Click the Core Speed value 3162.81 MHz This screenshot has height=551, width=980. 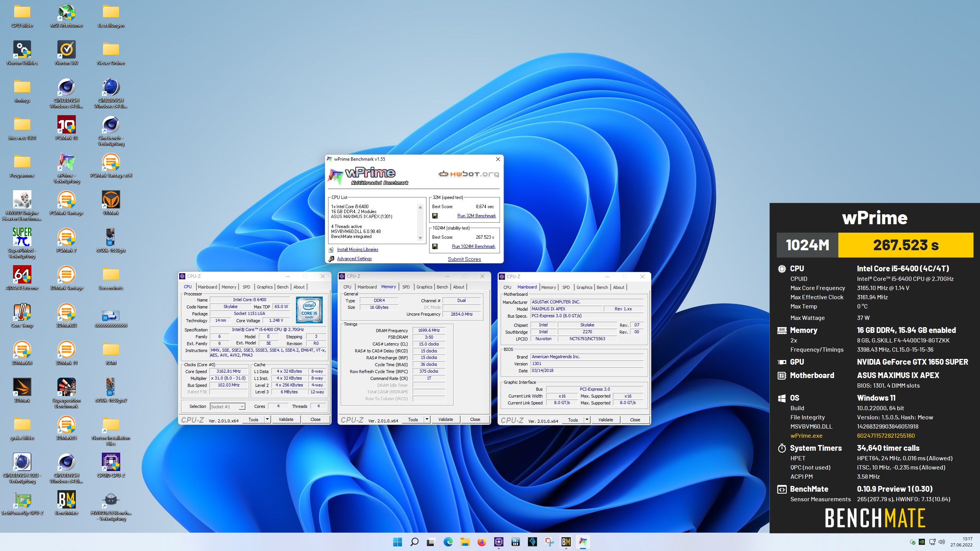point(229,371)
